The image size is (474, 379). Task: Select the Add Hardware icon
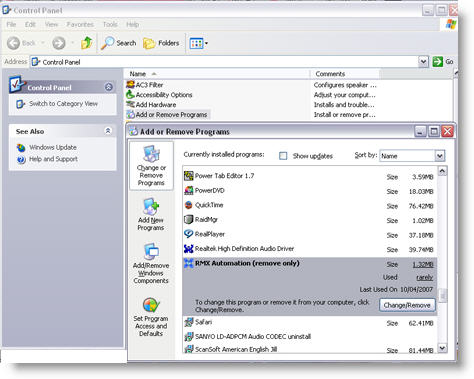pos(130,104)
